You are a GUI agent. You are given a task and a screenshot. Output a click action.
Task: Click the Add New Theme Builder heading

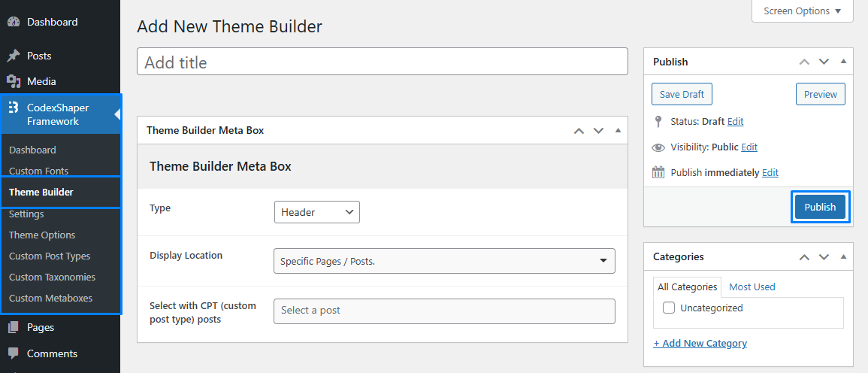tap(229, 26)
